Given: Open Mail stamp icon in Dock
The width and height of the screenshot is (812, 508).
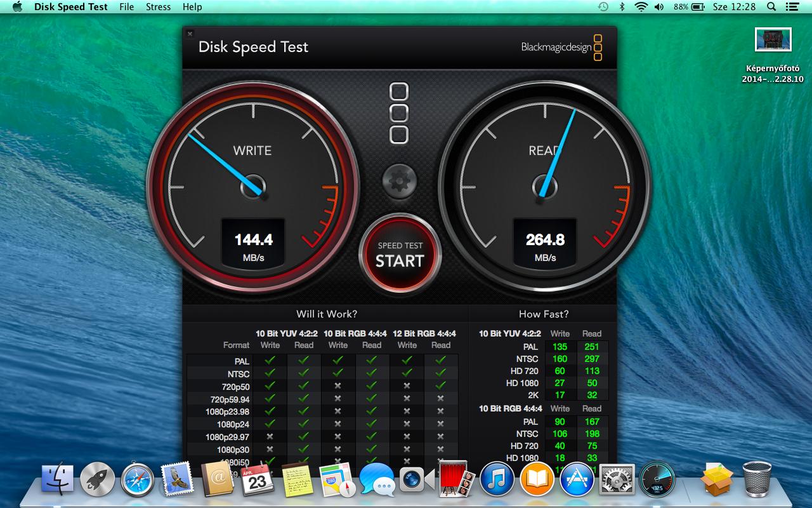Looking at the screenshot, I should [177, 479].
